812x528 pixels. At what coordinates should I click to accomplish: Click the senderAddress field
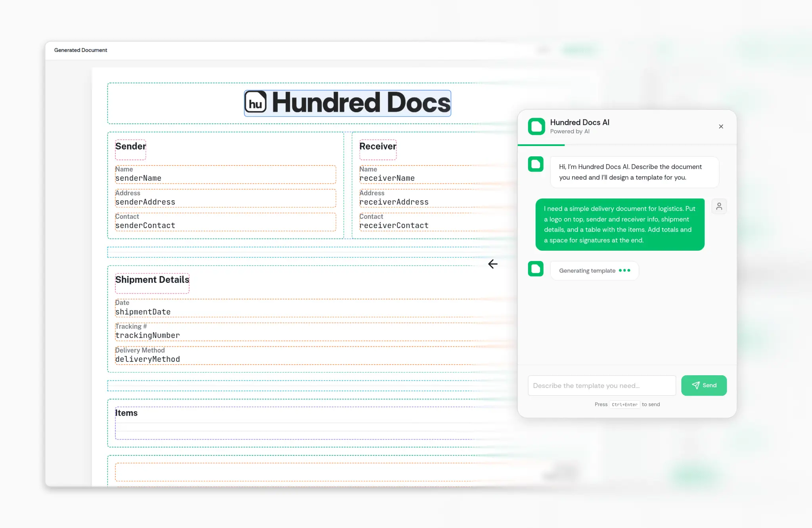(x=225, y=198)
